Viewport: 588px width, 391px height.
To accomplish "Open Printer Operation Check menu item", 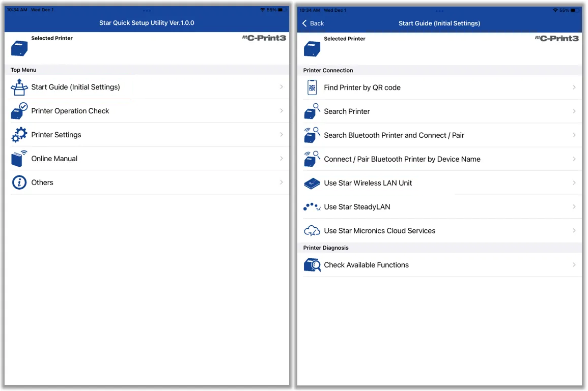I will [x=147, y=111].
